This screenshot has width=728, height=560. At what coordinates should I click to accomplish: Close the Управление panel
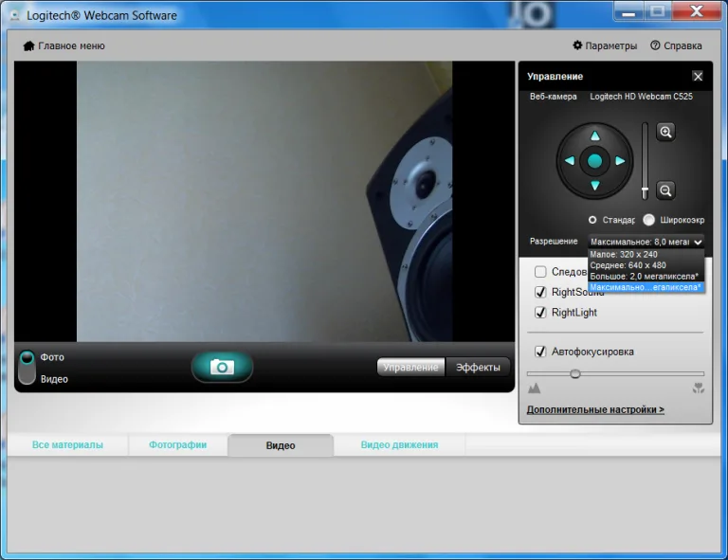pyautogui.click(x=698, y=77)
